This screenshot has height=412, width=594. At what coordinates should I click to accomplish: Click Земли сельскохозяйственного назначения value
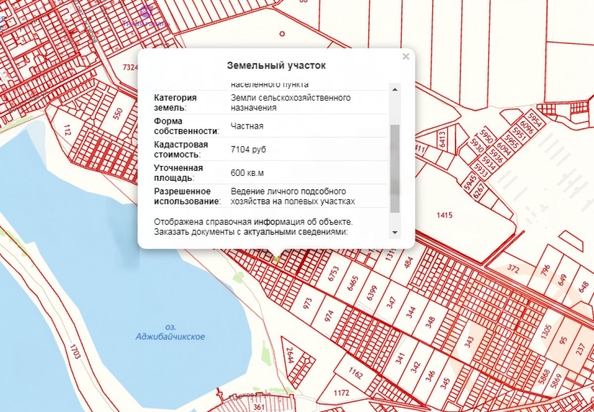coord(291,103)
